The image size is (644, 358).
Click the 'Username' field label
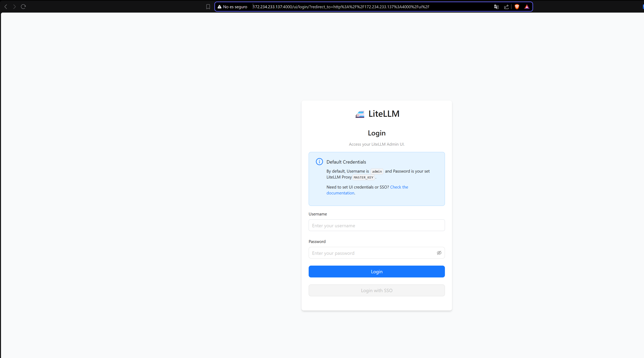(x=317, y=214)
